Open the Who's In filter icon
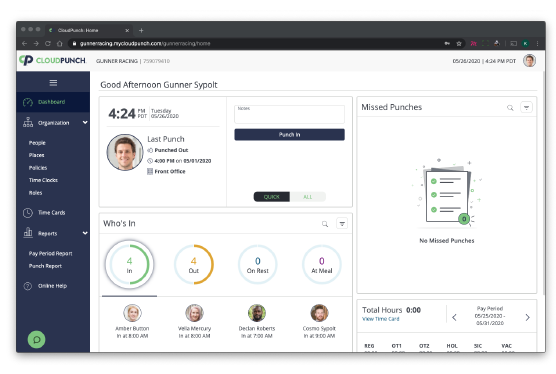This screenshot has width=556, height=374. pyautogui.click(x=342, y=224)
